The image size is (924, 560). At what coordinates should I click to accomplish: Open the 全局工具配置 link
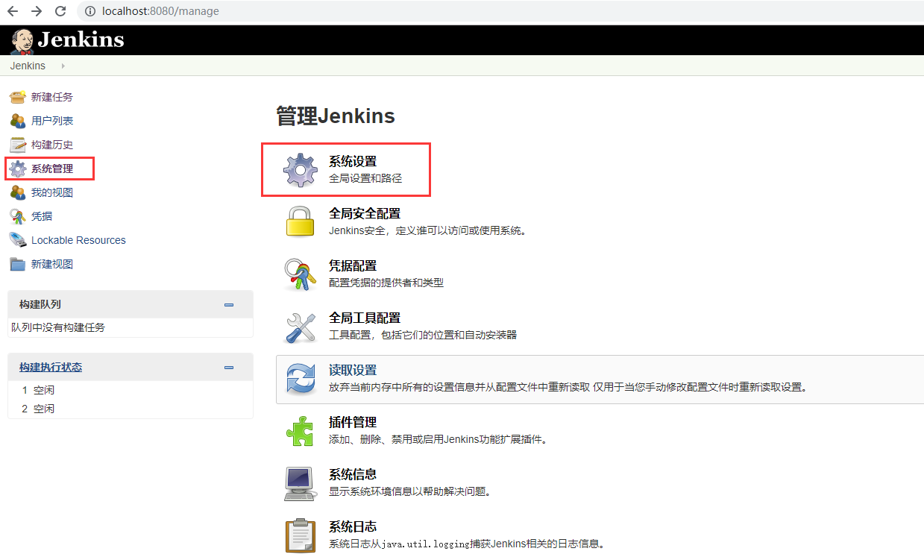tap(365, 318)
